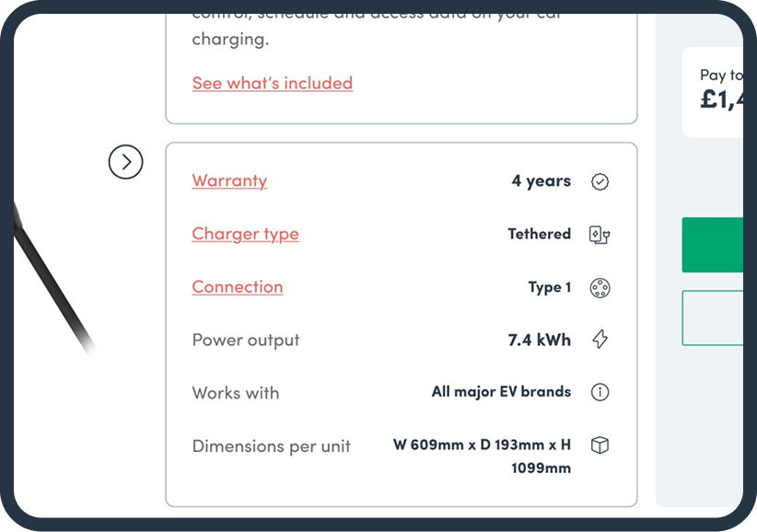
Task: Expand details using the circular chevron arrow
Action: click(126, 161)
